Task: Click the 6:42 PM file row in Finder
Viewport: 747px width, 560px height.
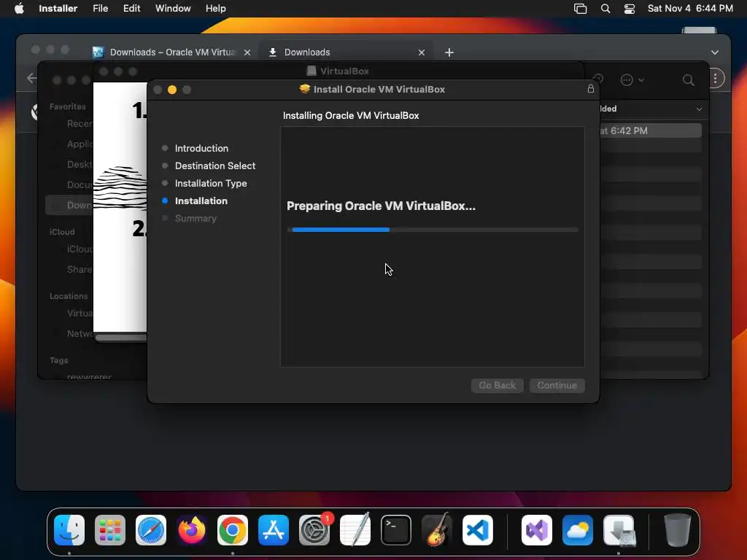Action: click(x=650, y=131)
